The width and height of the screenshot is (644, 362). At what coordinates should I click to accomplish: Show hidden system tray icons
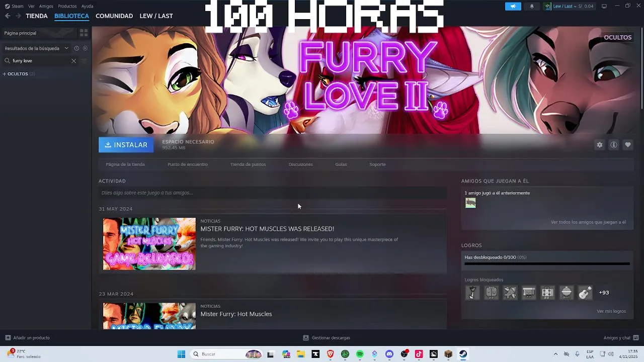(x=555, y=354)
